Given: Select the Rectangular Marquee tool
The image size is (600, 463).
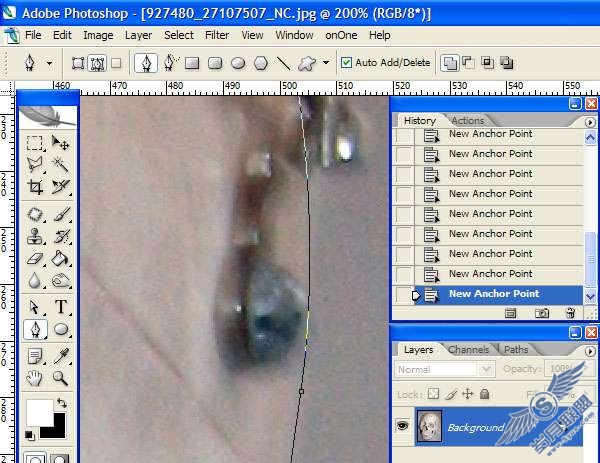Looking at the screenshot, I should 35,143.
